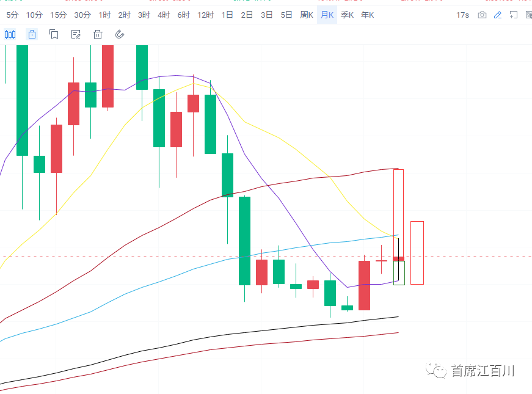
Task: Select the 1时 timeframe
Action: coord(104,15)
